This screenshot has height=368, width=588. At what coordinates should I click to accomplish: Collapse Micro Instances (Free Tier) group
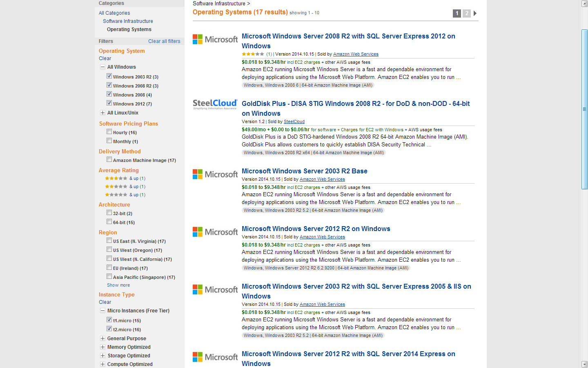point(102,311)
